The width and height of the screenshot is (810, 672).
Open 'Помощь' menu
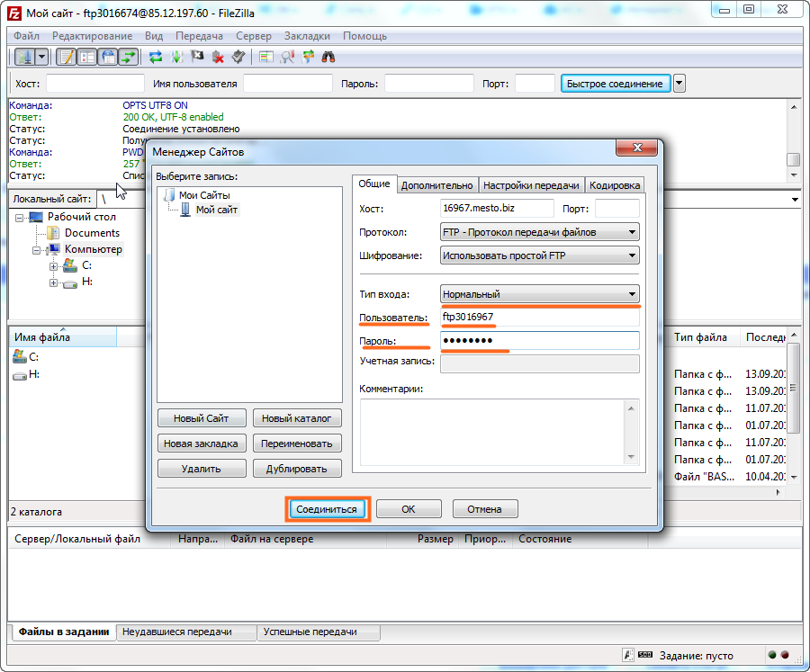tap(364, 36)
